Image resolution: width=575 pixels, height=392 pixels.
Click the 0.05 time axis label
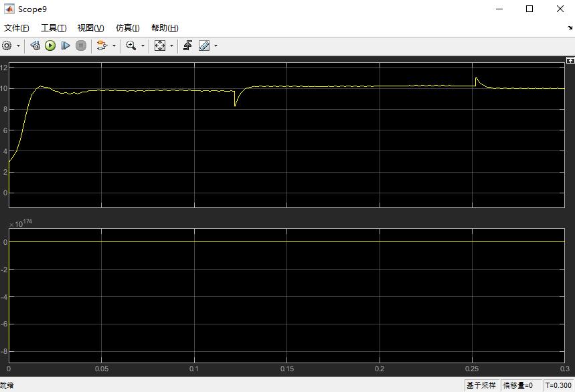click(x=102, y=369)
